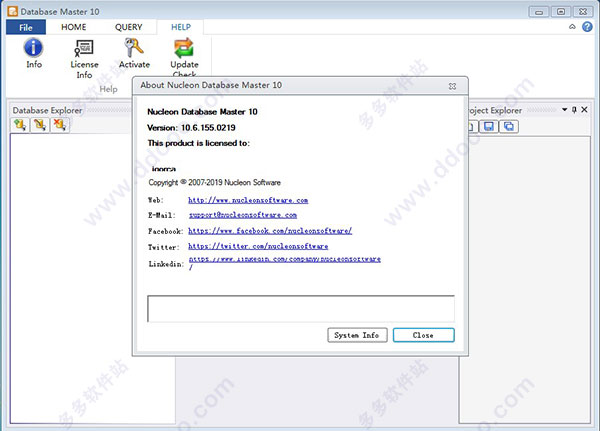Click the Close button in About dialog

click(x=424, y=335)
